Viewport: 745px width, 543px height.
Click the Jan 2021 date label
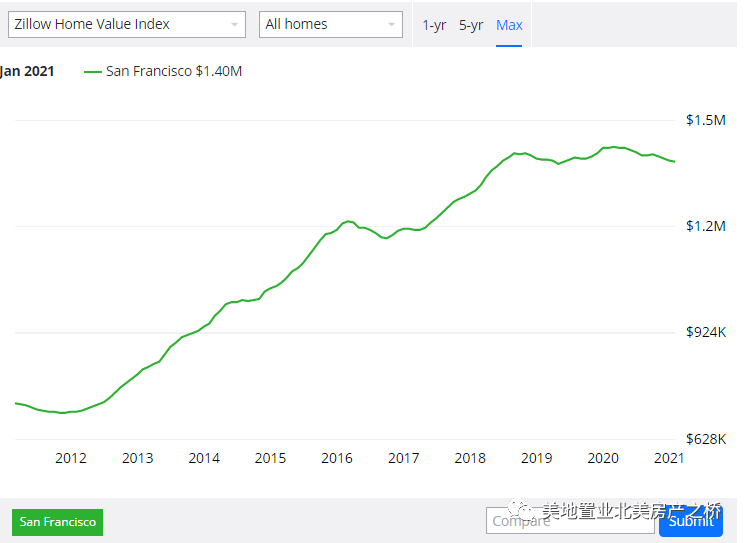click(28, 72)
